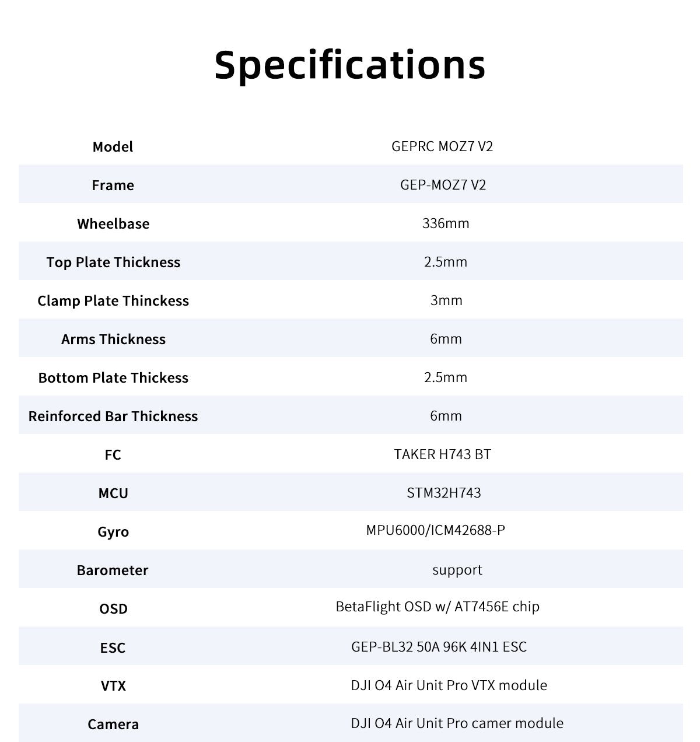Screen dimensions: 700x742
Task: Click the Clamp Plate Thinckess label
Action: (x=113, y=300)
